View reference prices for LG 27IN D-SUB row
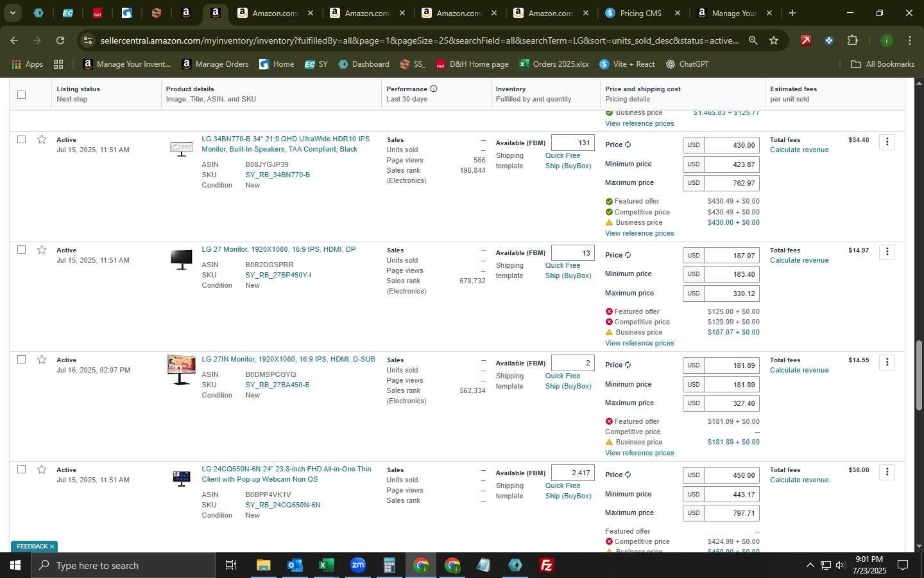 pyautogui.click(x=639, y=453)
